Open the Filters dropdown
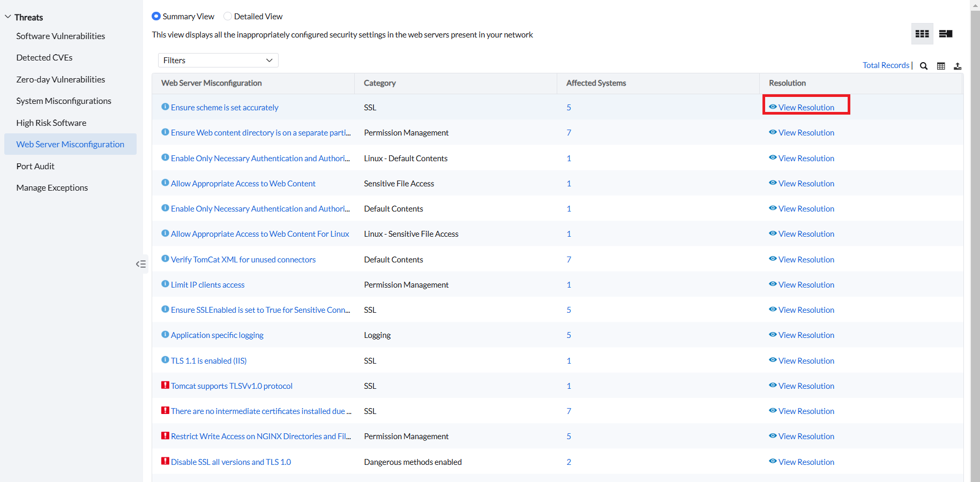The width and height of the screenshot is (980, 482). (x=218, y=61)
